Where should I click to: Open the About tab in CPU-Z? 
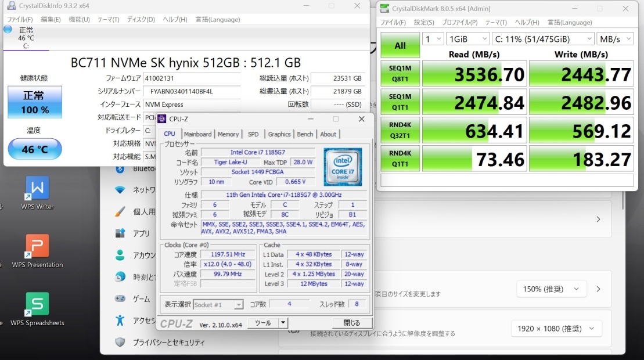(x=328, y=134)
